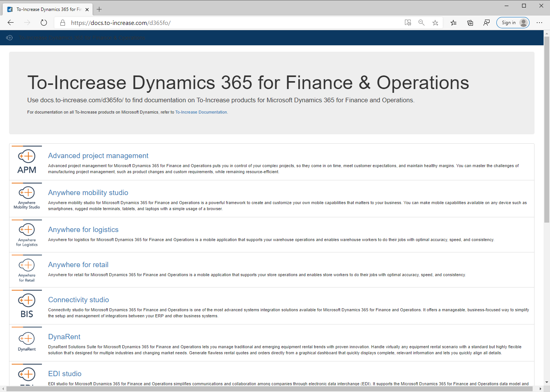Open the zoom magnifier in address bar
The height and width of the screenshot is (392, 550).
tap(422, 23)
